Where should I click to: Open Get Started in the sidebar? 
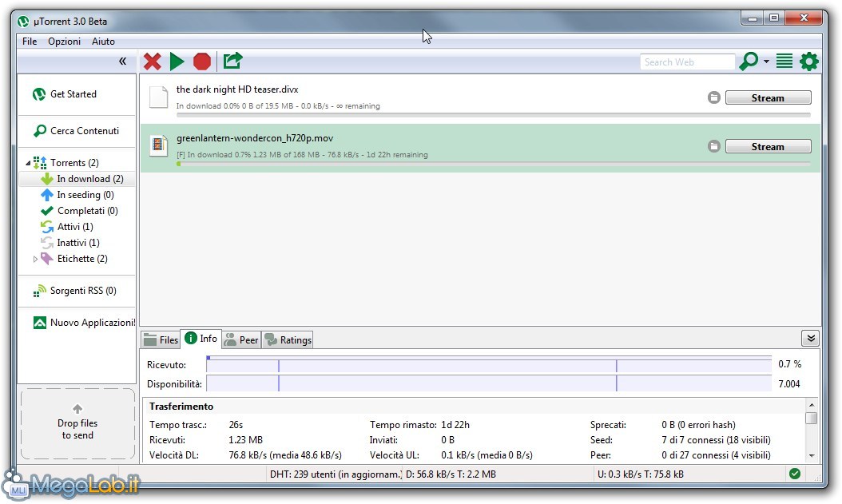(73, 94)
